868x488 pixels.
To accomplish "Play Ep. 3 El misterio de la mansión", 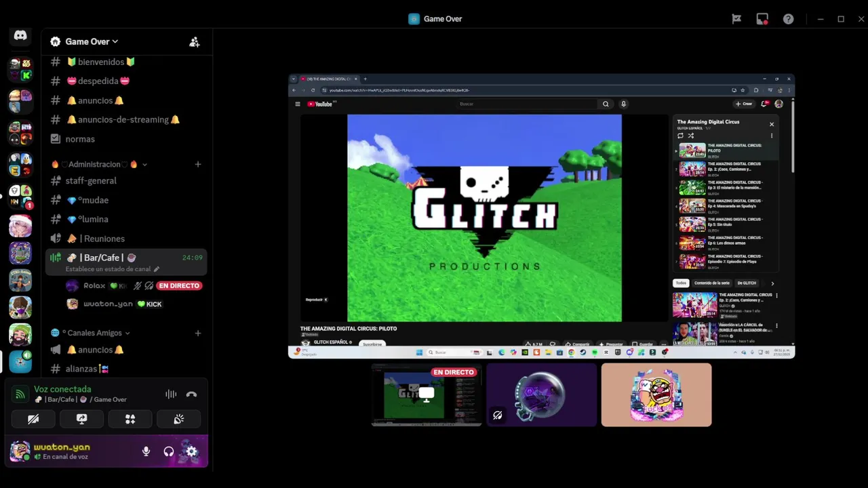I will point(724,187).
